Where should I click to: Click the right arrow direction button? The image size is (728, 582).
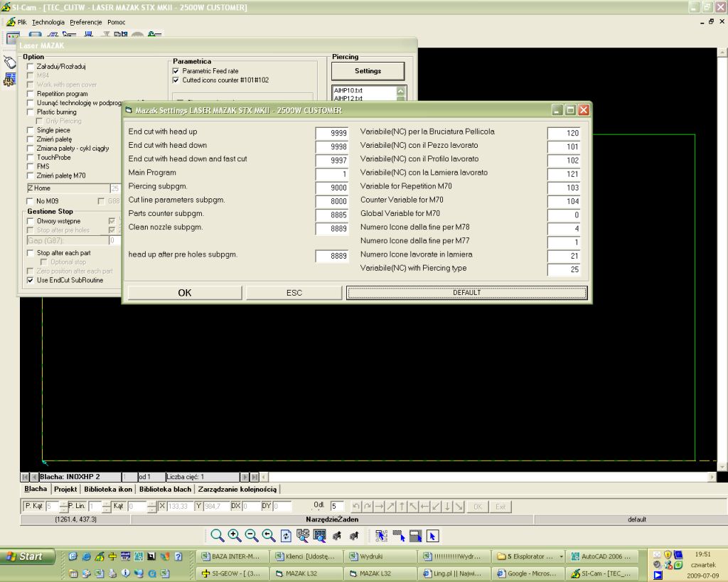point(379,507)
